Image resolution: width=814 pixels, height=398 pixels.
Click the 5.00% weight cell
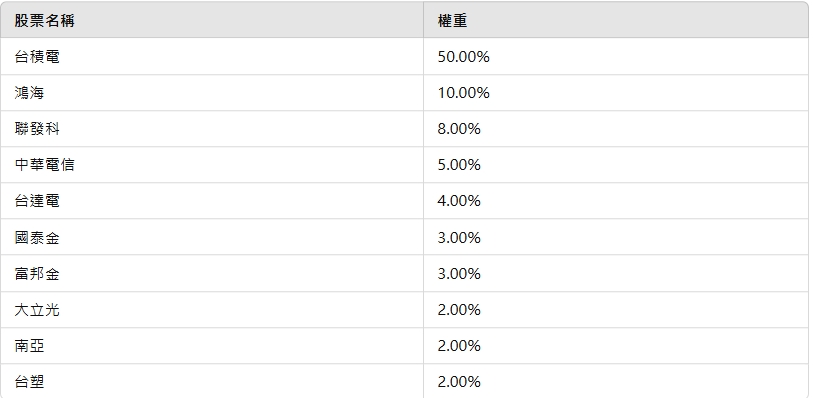coord(459,164)
